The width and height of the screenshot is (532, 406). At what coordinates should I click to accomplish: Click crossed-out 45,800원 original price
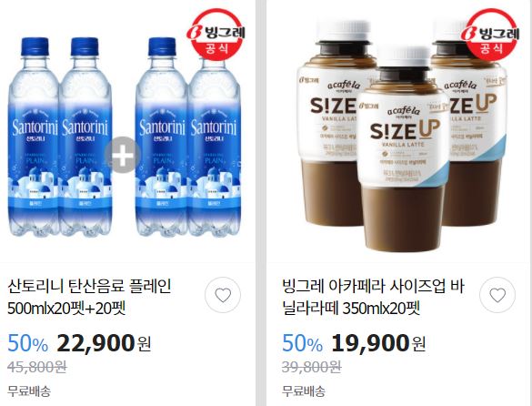[x=37, y=367]
